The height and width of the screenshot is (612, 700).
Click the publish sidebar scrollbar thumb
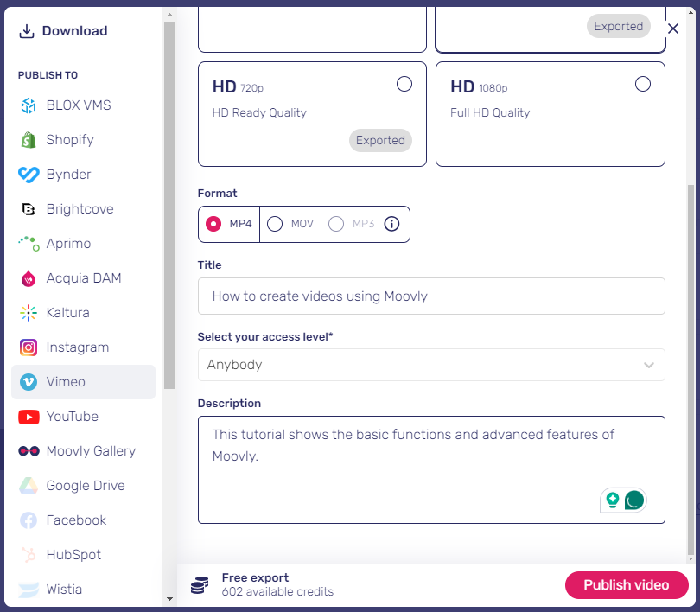point(169,206)
